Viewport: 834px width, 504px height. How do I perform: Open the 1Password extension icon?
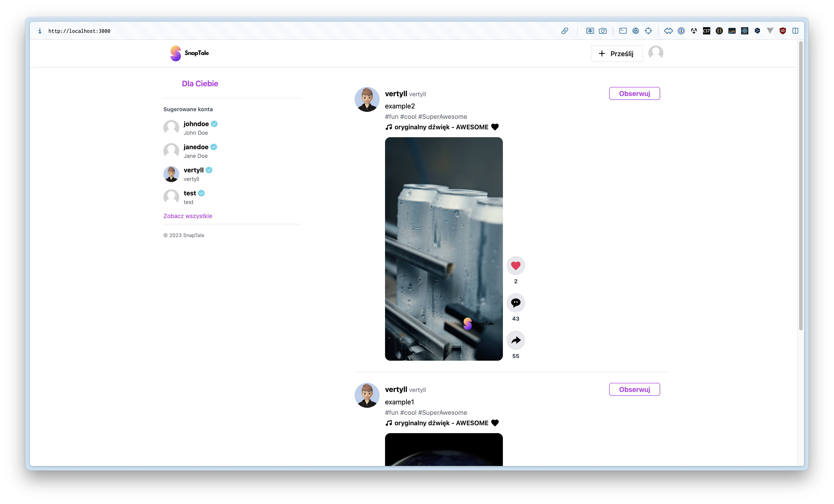681,31
